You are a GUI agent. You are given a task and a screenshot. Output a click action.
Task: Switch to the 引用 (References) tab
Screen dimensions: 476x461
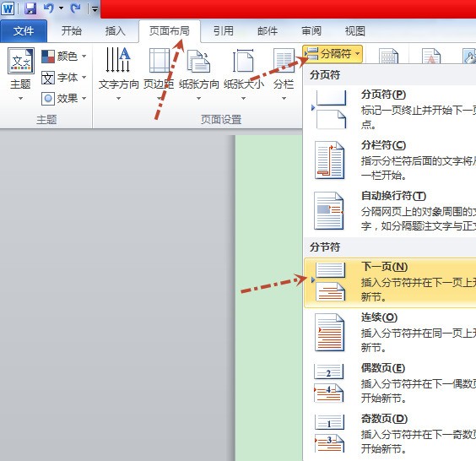[224, 30]
